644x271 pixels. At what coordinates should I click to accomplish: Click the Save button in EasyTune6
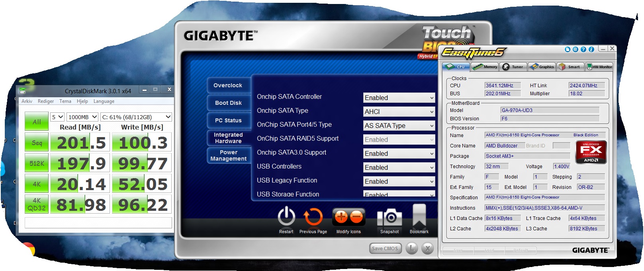click(x=458, y=250)
